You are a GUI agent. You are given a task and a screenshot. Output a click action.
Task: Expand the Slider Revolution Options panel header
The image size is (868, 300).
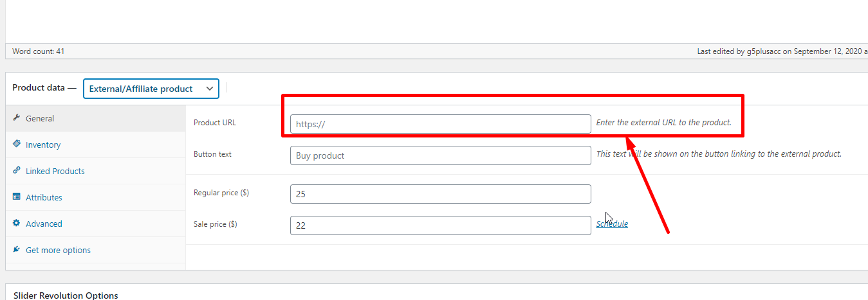(x=66, y=295)
